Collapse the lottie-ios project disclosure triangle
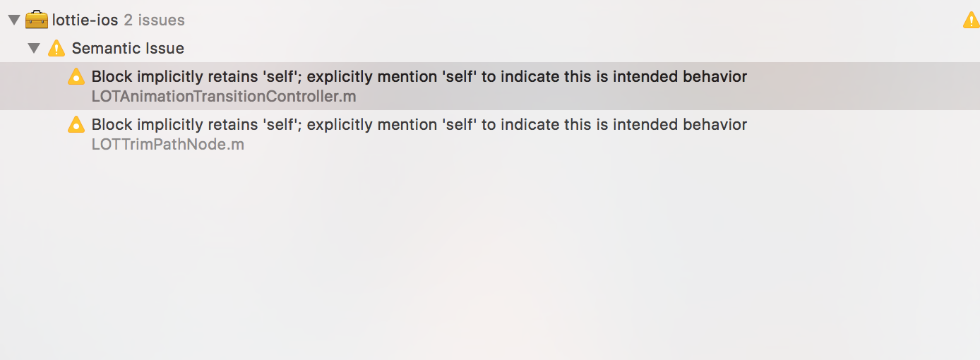980x360 pixels. pyautogui.click(x=13, y=20)
